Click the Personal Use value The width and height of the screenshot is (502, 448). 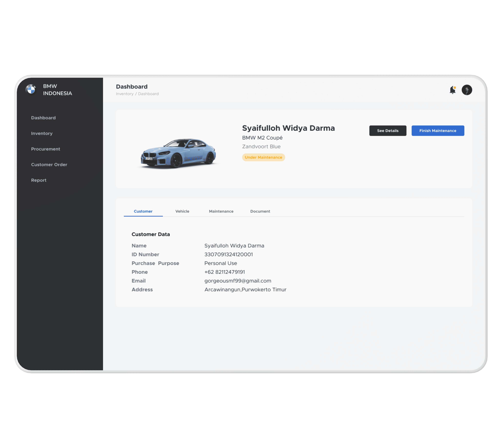221,263
